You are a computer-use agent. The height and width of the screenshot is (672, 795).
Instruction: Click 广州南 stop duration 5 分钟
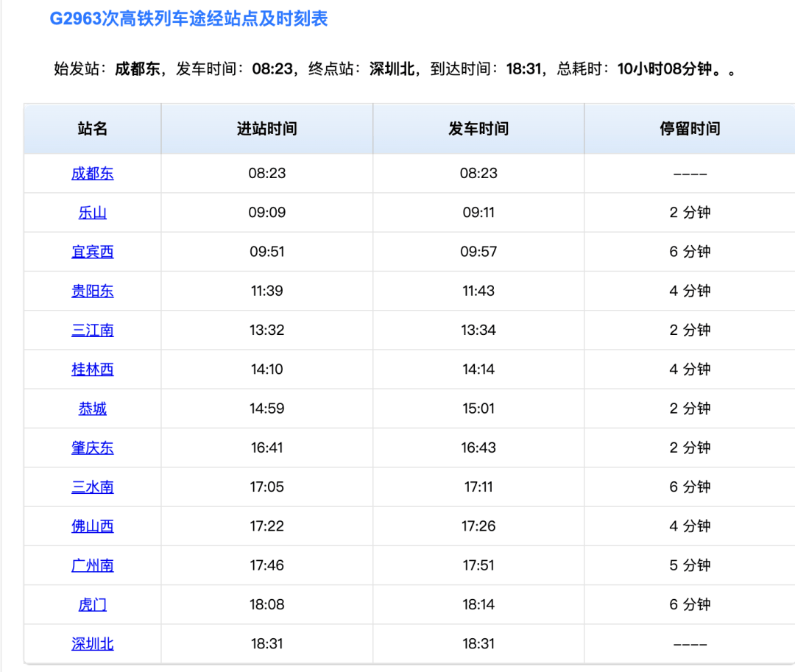pos(690,565)
